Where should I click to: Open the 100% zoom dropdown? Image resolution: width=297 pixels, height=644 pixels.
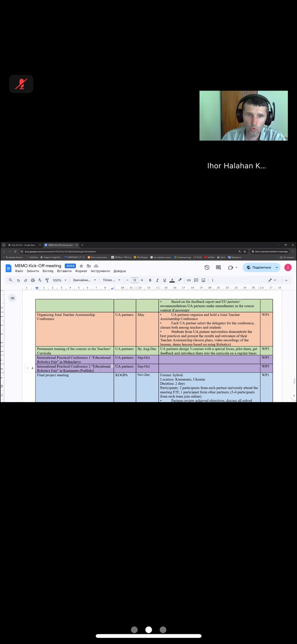pyautogui.click(x=59, y=280)
